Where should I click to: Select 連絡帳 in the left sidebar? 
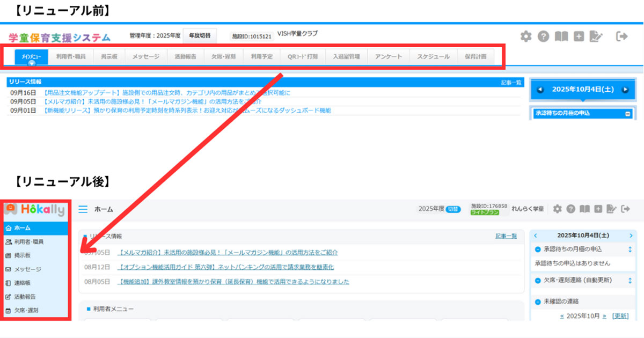pos(23,283)
